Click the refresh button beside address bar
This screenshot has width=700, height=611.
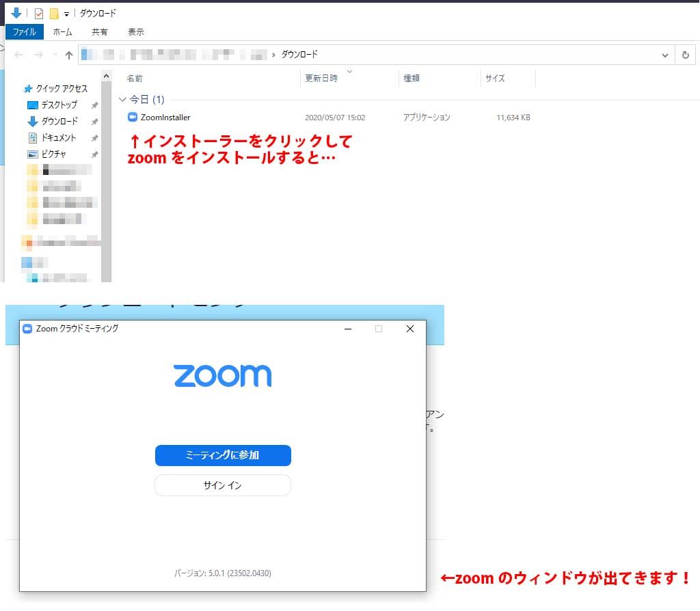click(686, 55)
